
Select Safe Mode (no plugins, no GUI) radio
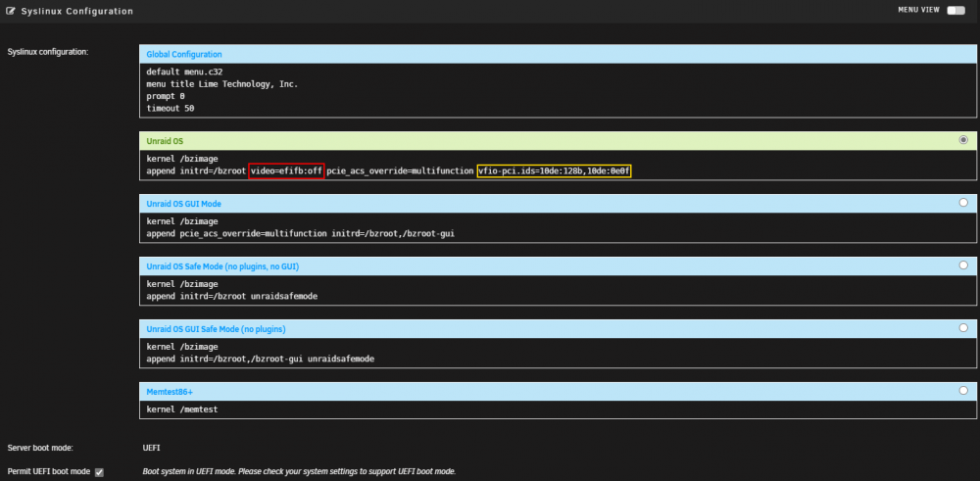(963, 265)
